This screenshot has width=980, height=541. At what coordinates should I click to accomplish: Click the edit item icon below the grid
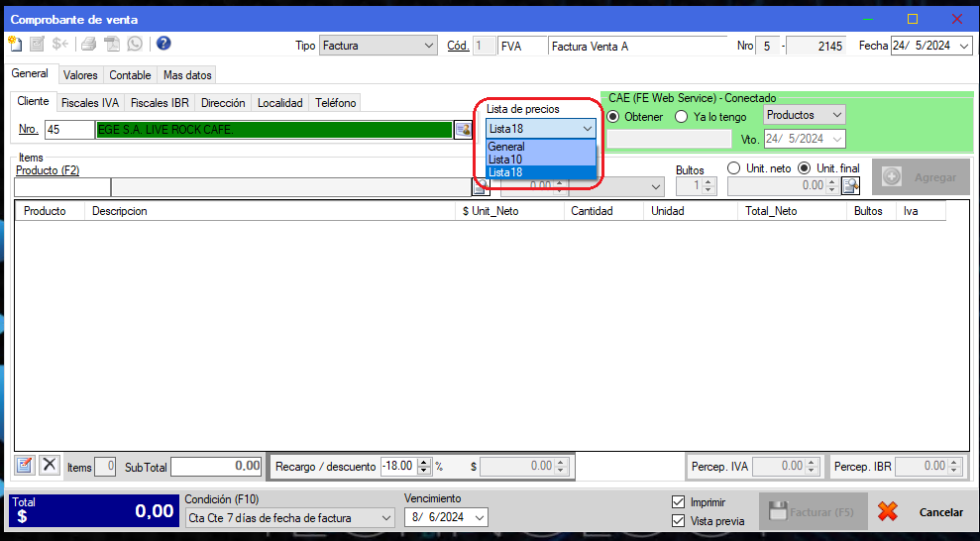[x=25, y=465]
